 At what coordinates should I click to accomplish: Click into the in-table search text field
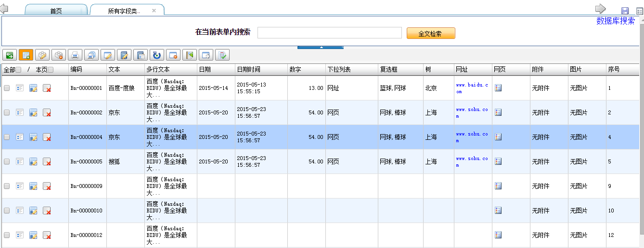tap(330, 33)
